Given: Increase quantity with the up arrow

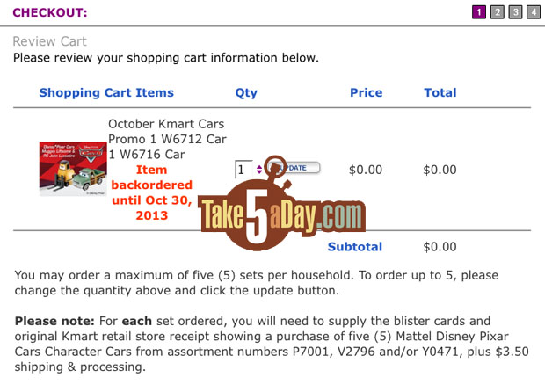Looking at the screenshot, I should click(x=259, y=167).
